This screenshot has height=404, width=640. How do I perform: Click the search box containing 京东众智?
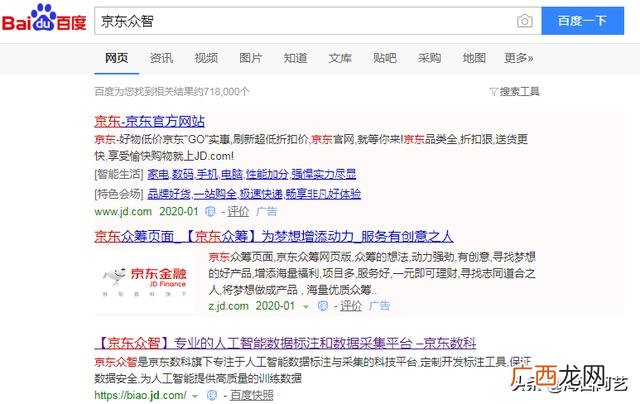coord(318,21)
